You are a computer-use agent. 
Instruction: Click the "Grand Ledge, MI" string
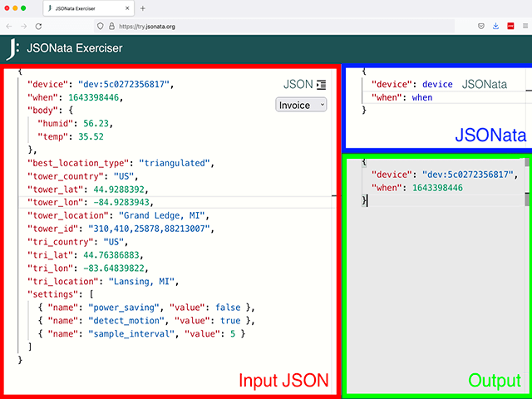click(x=162, y=215)
